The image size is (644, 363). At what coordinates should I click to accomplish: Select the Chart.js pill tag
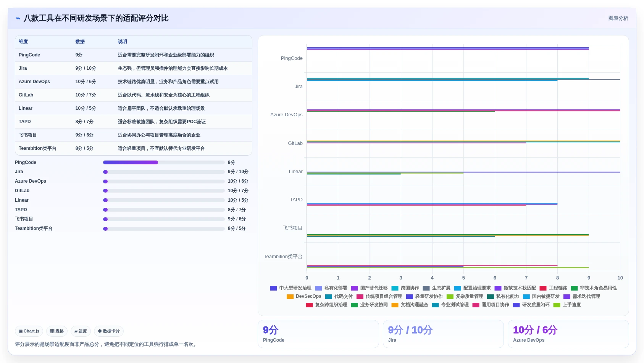[x=29, y=331]
